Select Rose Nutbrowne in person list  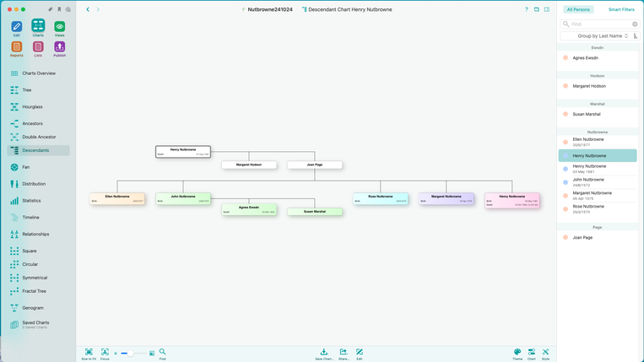(x=598, y=209)
